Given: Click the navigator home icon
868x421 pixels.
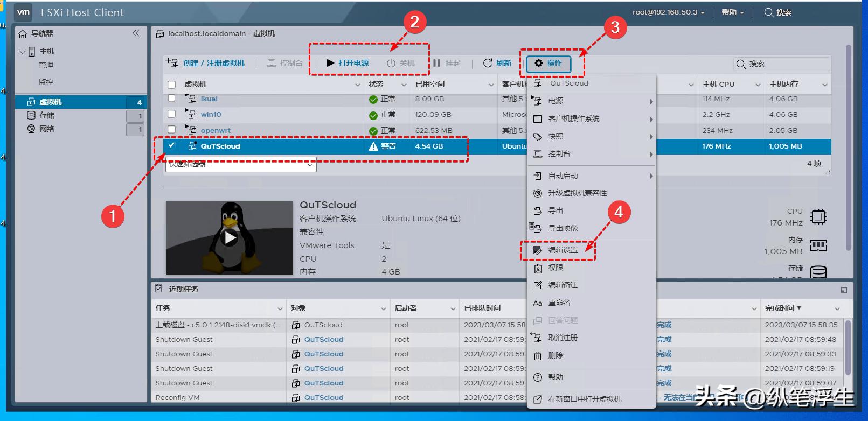Looking at the screenshot, I should [x=23, y=34].
